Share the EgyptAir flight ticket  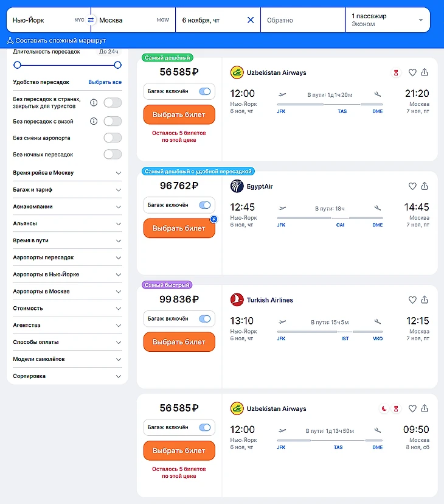tap(425, 186)
